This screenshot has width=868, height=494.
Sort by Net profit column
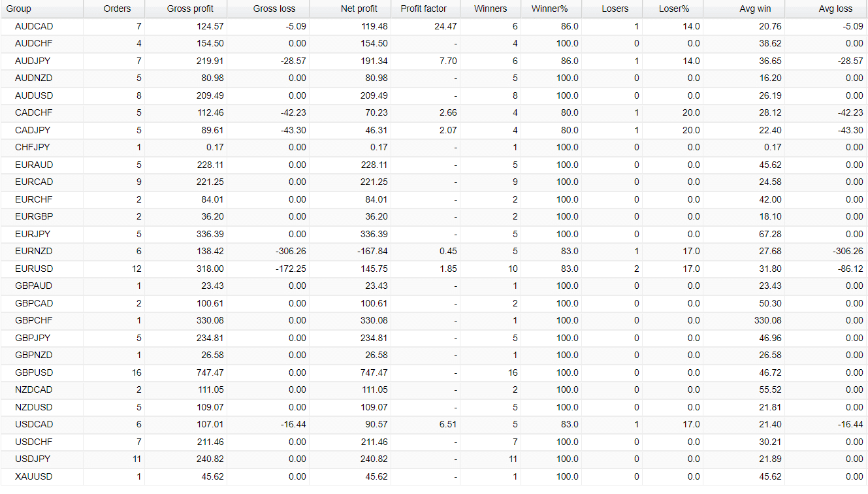coord(350,9)
